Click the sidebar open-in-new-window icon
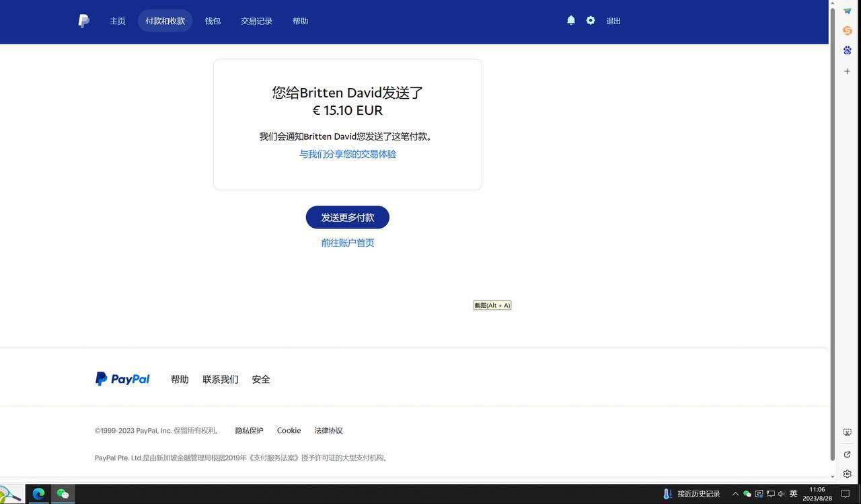Screen dimensions: 861x504 pos(848,454)
